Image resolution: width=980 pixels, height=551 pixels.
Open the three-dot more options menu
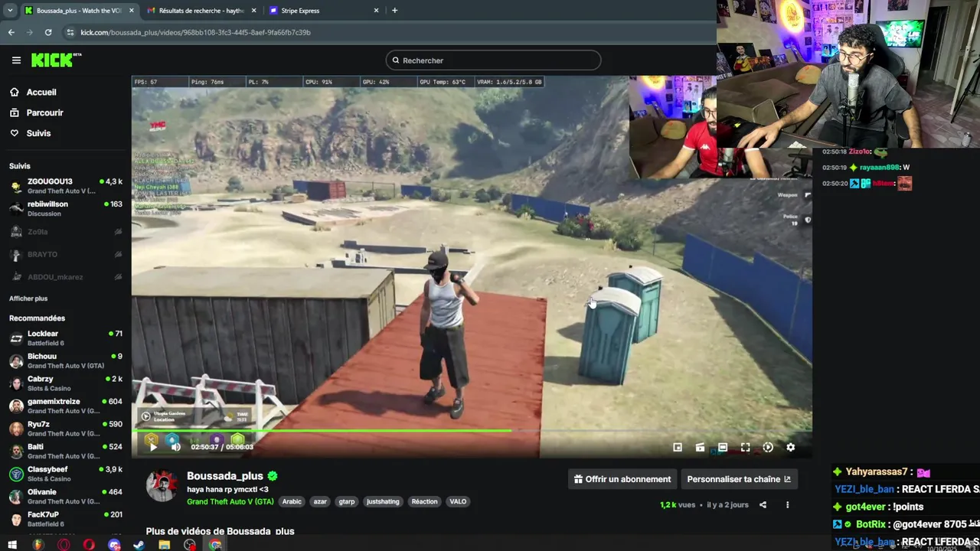(787, 504)
